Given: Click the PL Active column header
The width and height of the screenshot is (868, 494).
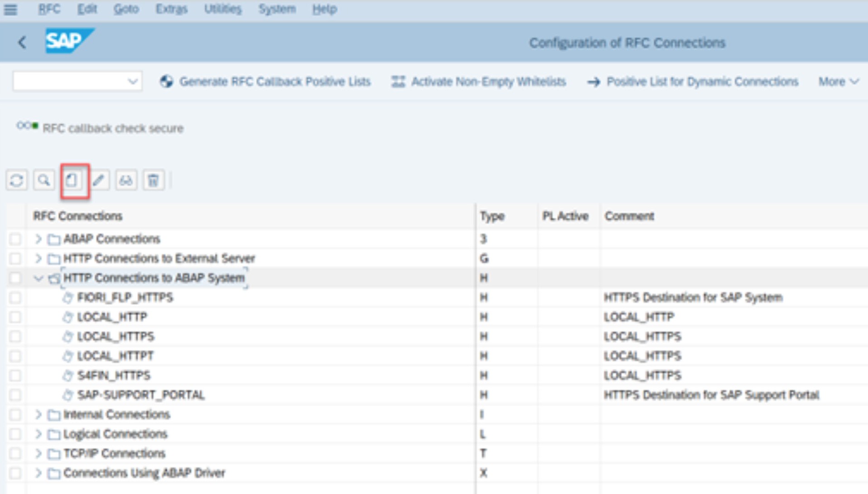Looking at the screenshot, I should 565,216.
